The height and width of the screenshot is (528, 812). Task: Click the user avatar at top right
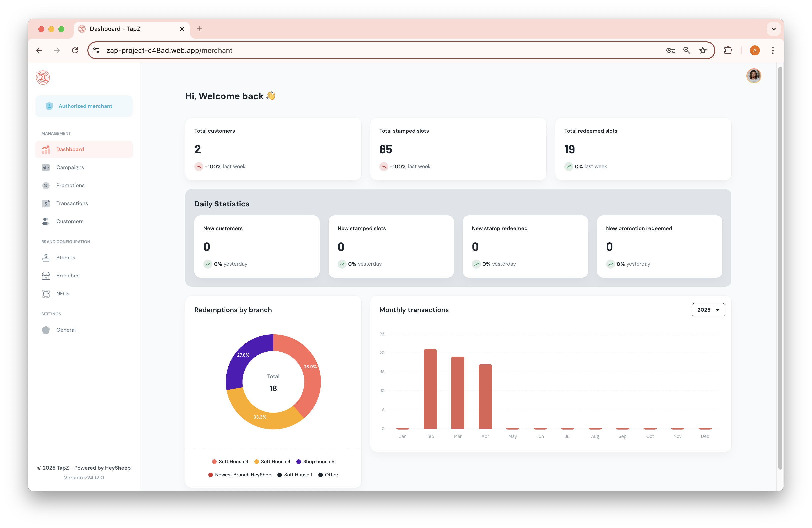754,76
